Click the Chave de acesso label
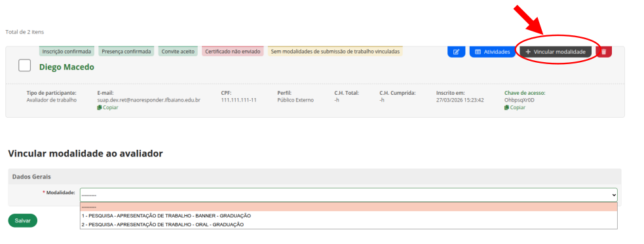 coord(525,93)
